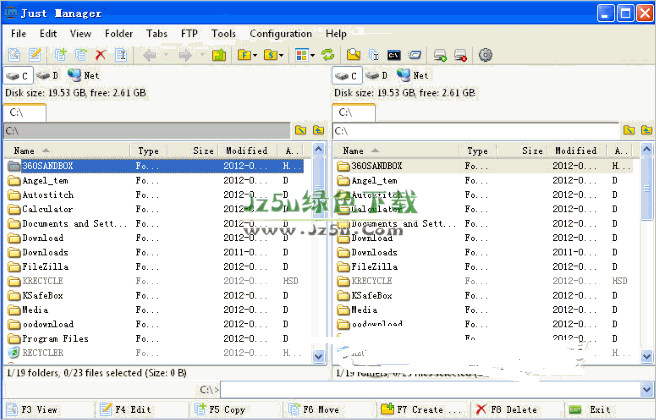
Task: Click the blue folder window toolbar icon
Action: [415, 55]
